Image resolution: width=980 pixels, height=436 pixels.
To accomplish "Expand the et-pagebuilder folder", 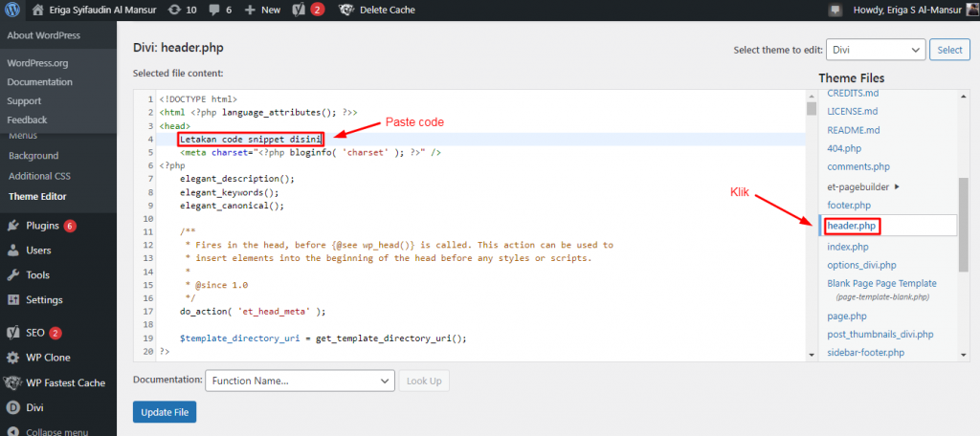I will click(x=863, y=186).
